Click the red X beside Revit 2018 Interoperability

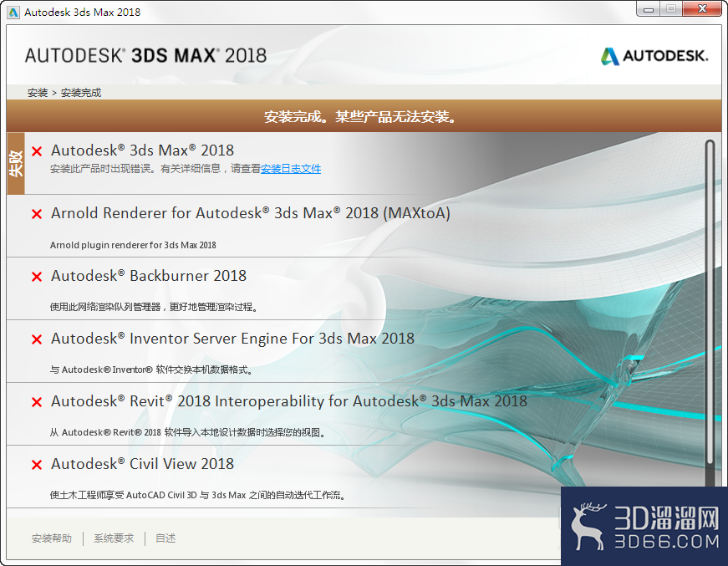[x=37, y=401]
